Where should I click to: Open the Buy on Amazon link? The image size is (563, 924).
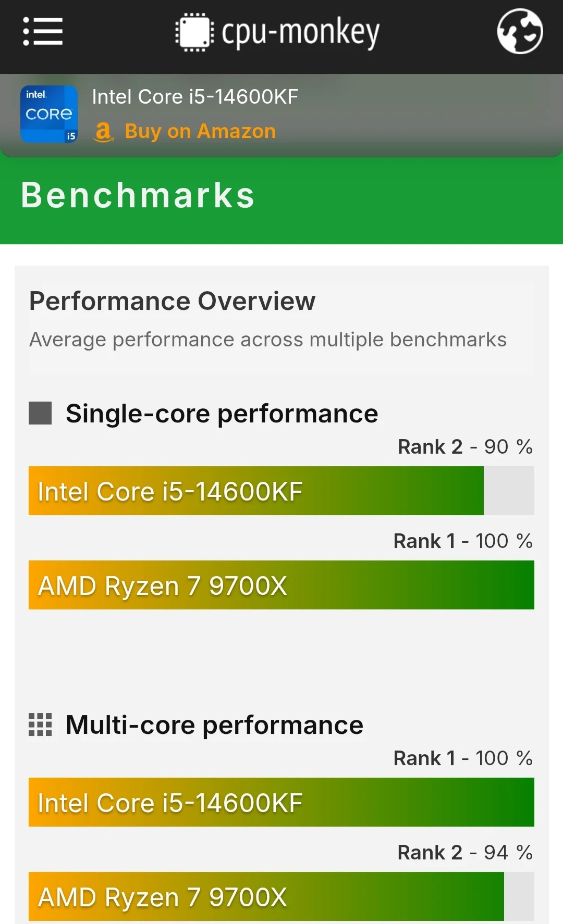200,132
